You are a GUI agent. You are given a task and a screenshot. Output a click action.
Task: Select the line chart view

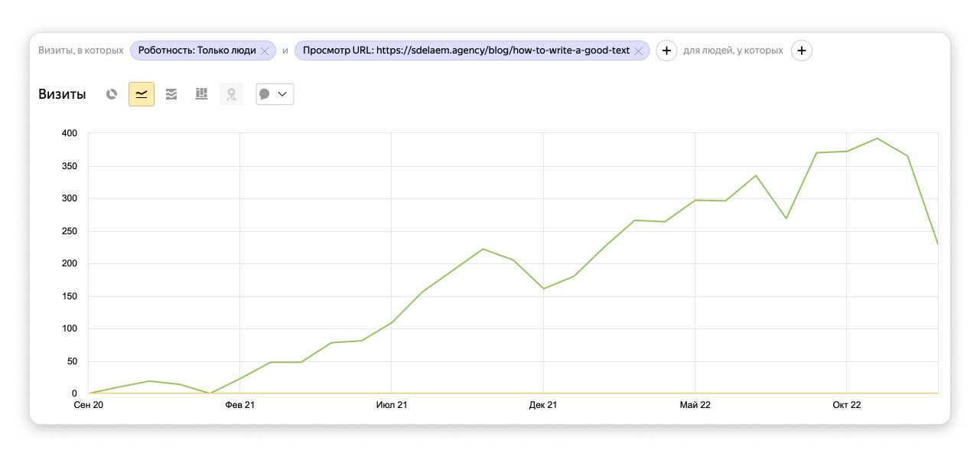click(142, 94)
